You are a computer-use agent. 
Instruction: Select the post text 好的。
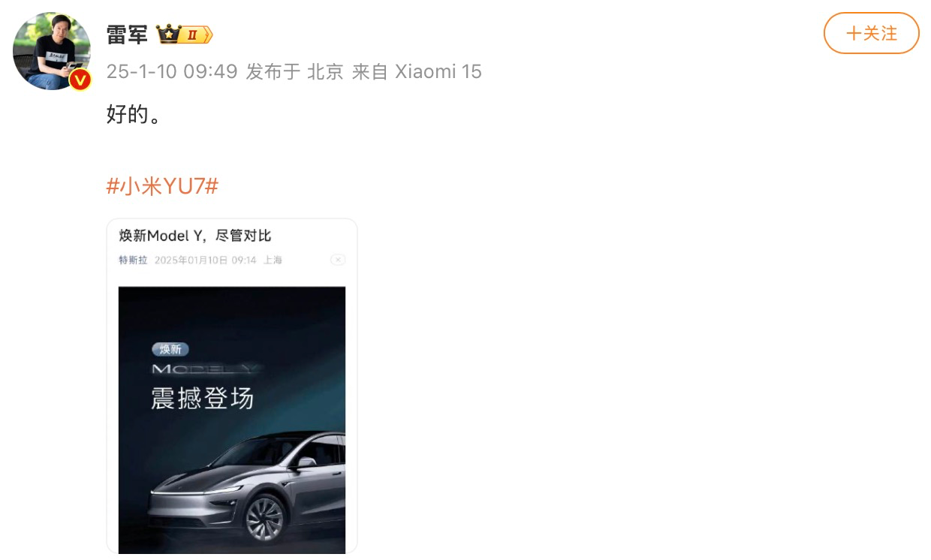[134, 116]
